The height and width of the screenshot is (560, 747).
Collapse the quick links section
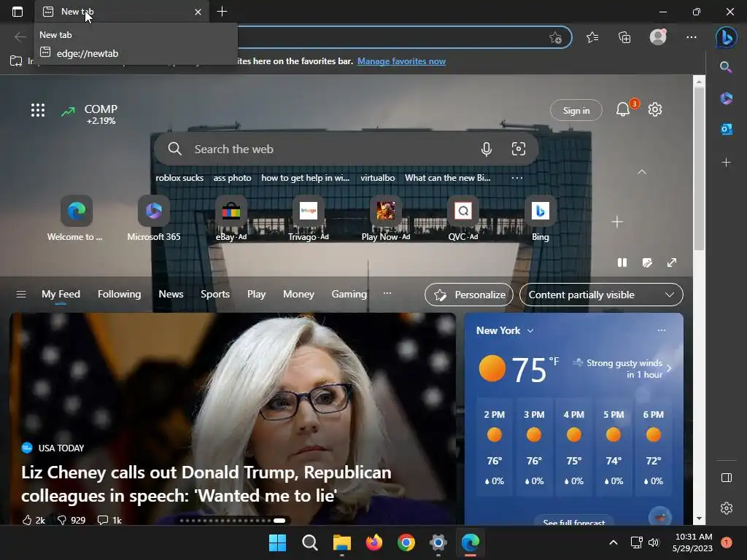[642, 172]
